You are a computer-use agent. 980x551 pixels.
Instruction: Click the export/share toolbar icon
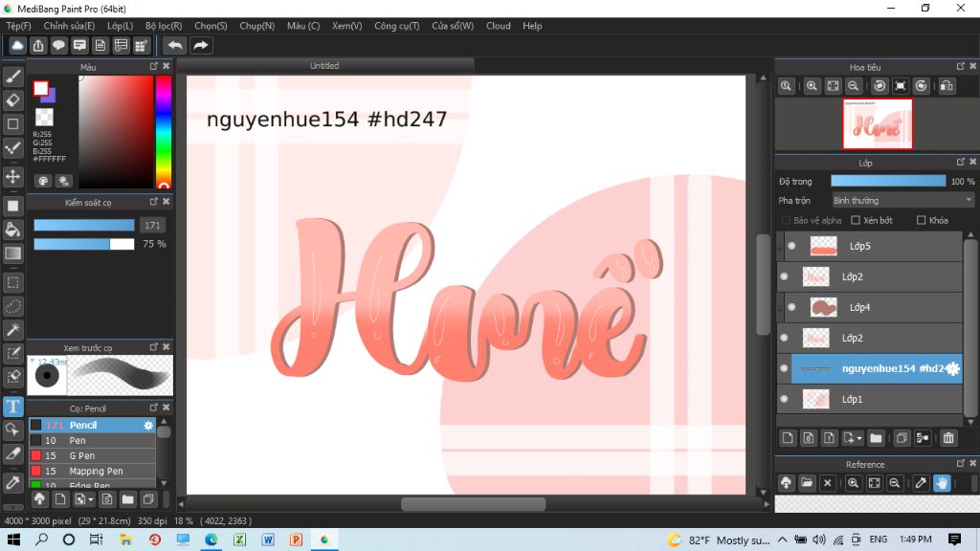pyautogui.click(x=38, y=46)
